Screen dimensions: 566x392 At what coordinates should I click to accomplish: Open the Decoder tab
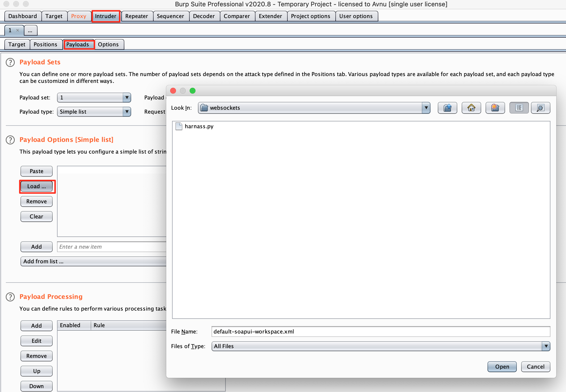click(204, 16)
